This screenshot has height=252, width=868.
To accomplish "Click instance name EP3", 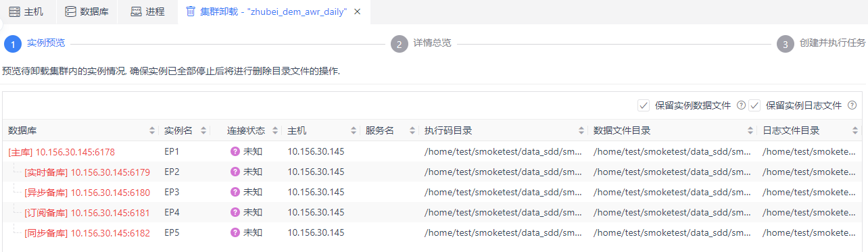I will coord(172,192).
